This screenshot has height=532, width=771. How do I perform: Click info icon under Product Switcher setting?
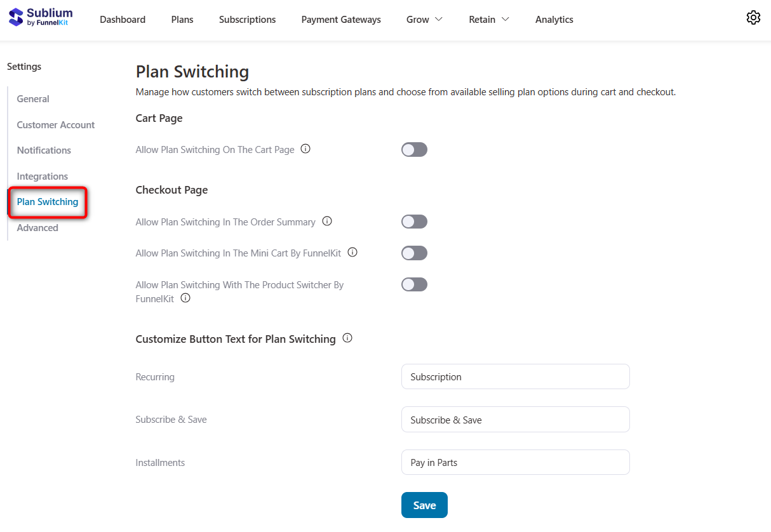tap(185, 298)
